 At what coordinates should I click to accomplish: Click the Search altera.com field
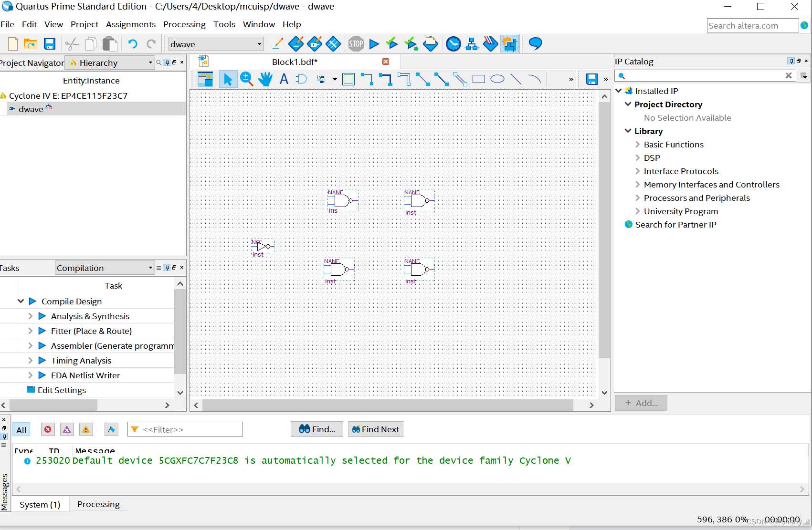752,25
